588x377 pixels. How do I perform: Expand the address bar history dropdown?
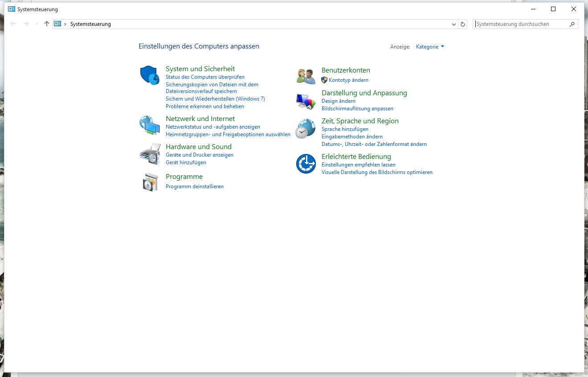tap(454, 24)
